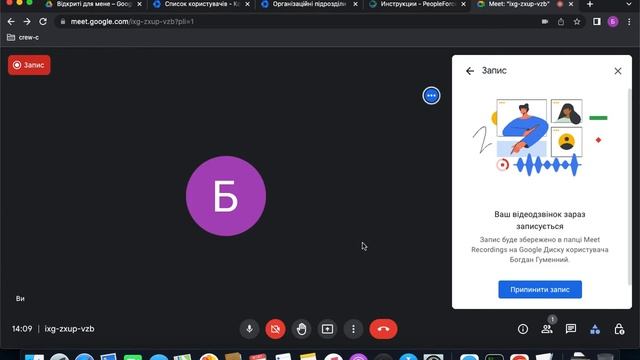The image size is (640, 360).
Task: Close the Запис side panel
Action: pos(618,71)
